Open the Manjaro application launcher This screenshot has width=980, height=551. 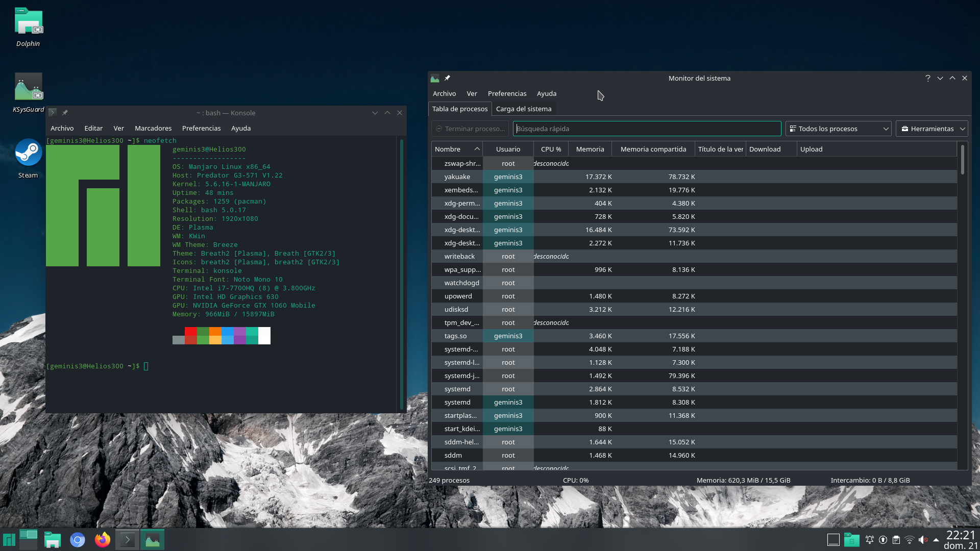9,540
